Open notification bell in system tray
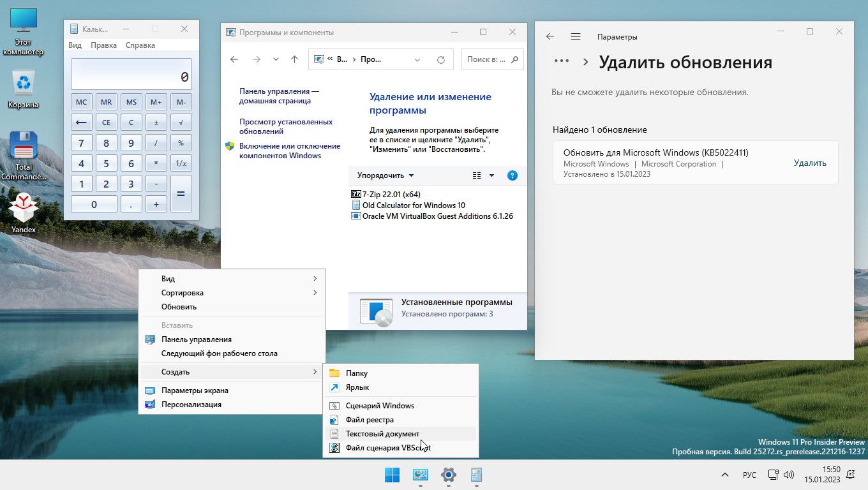Viewport: 868px width, 490px height. [x=850, y=474]
